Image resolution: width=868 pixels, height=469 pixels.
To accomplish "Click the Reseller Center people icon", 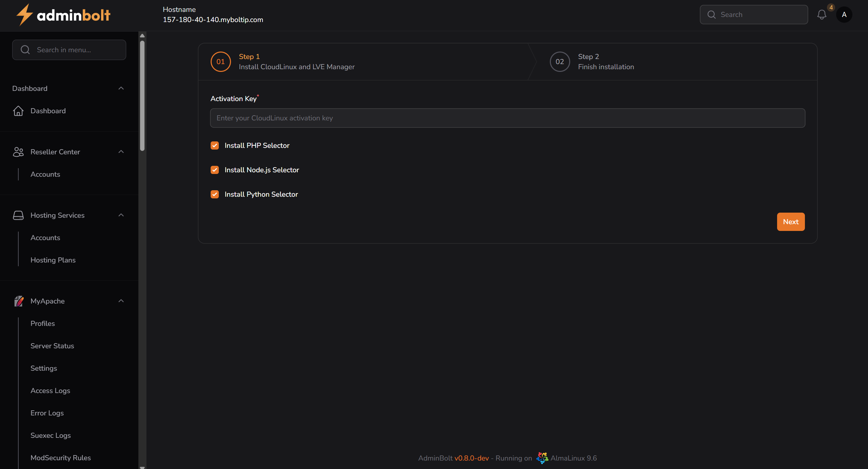I will (18, 152).
